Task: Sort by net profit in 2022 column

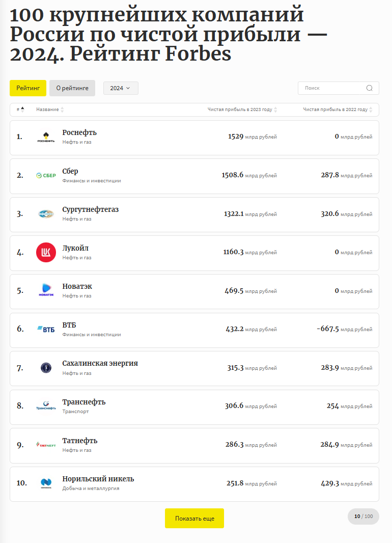Action: (x=338, y=110)
